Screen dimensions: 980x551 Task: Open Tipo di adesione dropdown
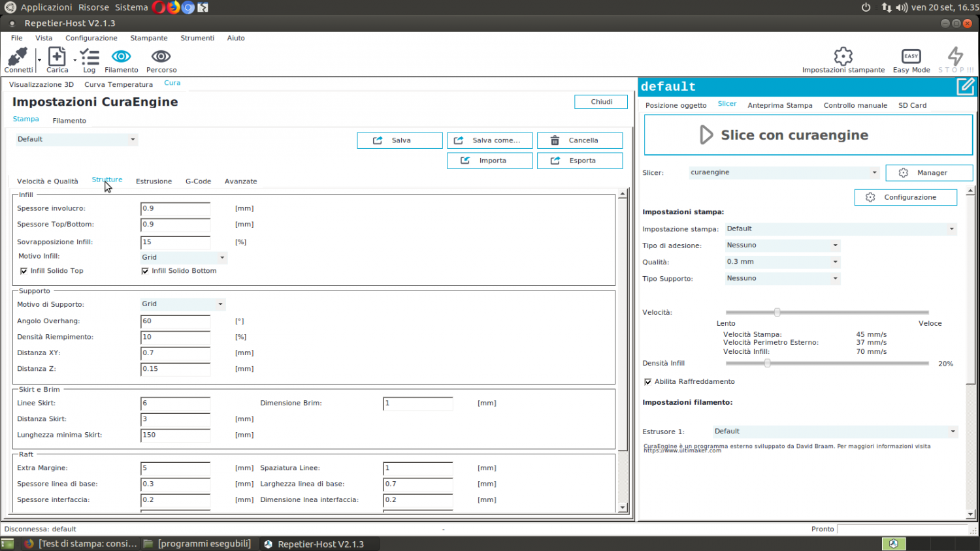(783, 245)
